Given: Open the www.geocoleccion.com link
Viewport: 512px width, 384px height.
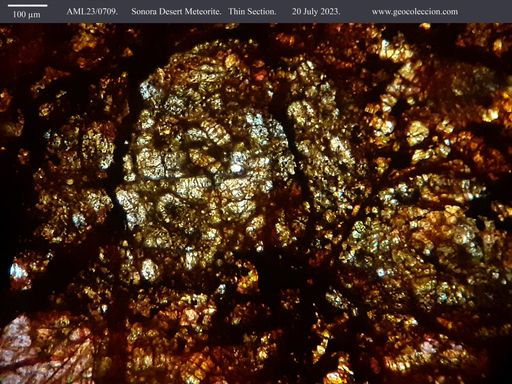Looking at the screenshot, I should (415, 12).
